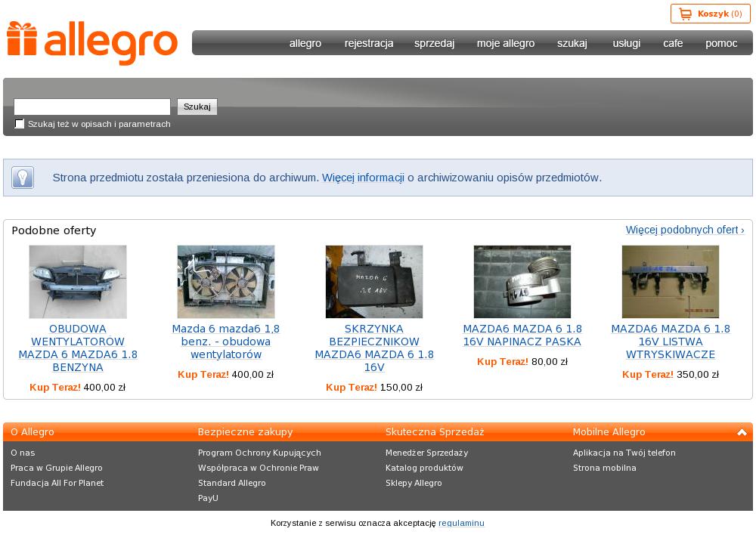The image size is (756, 538).
Task: Open 'Standard Allegro' footer link
Action: [x=232, y=483]
